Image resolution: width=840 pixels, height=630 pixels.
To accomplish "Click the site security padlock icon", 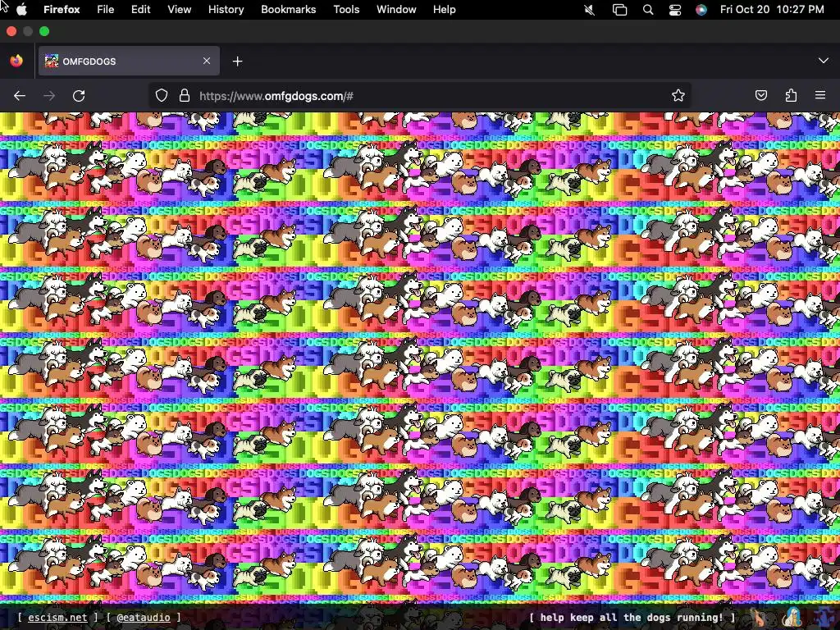I will point(185,96).
